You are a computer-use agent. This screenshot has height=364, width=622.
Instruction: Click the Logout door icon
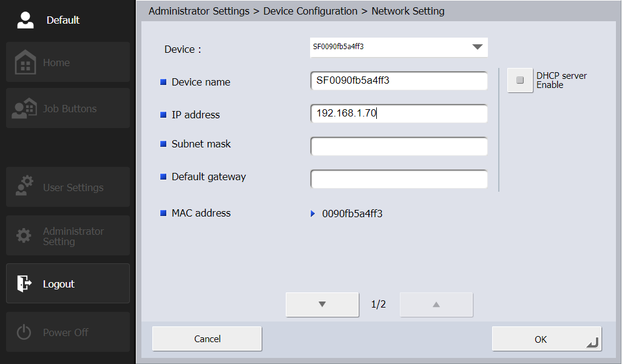click(x=24, y=284)
